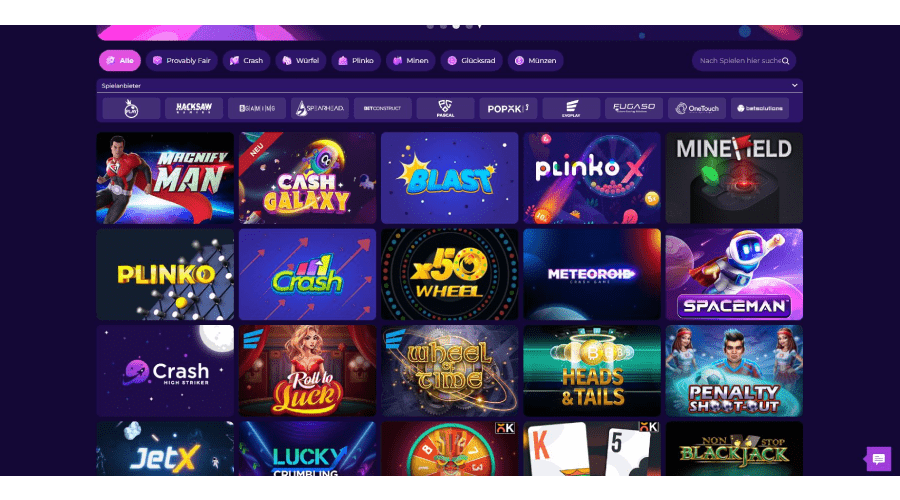Open the live chat icon

[x=879, y=459]
